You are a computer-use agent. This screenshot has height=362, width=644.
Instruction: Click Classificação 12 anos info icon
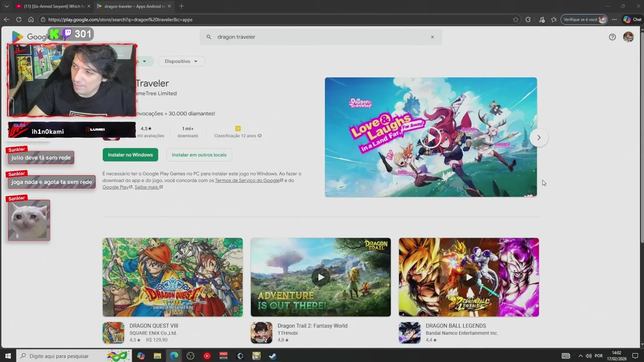tap(260, 136)
